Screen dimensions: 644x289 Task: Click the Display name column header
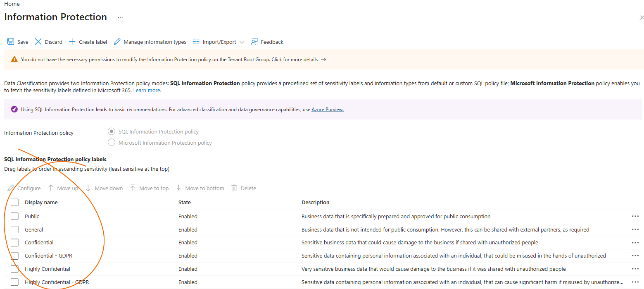(x=41, y=203)
